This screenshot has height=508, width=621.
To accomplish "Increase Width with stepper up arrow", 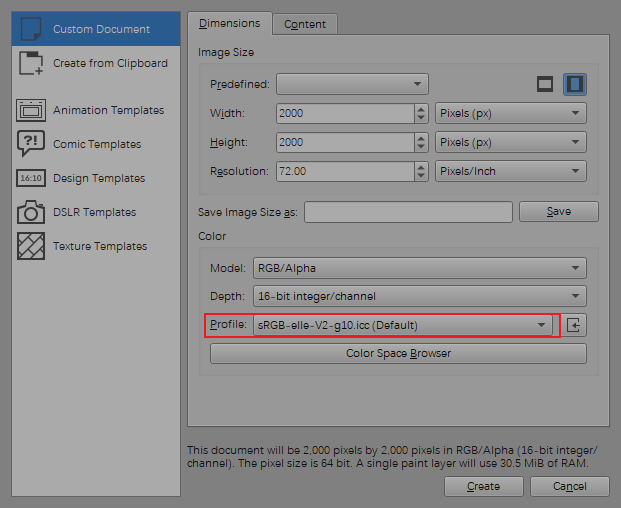I will click(421, 109).
